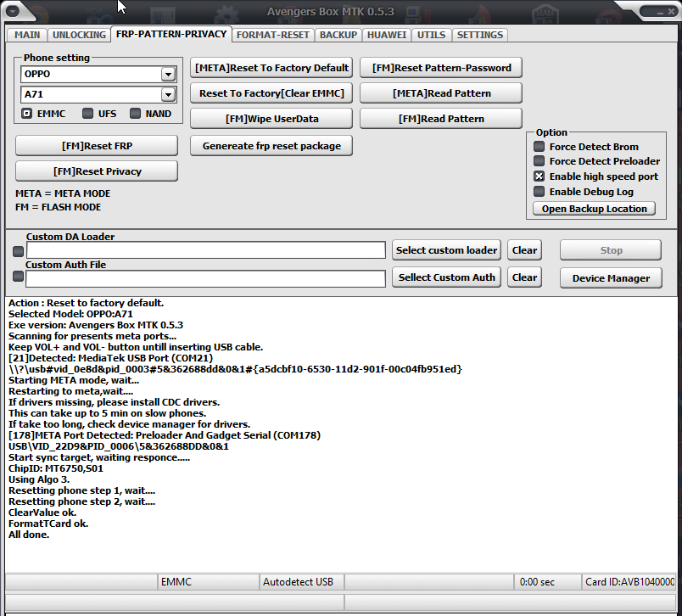Focus the Custom Auth File path field
682x616 pixels.
click(x=206, y=278)
